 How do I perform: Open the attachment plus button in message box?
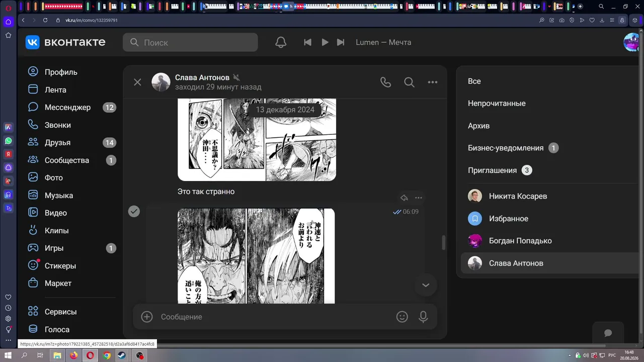147,317
